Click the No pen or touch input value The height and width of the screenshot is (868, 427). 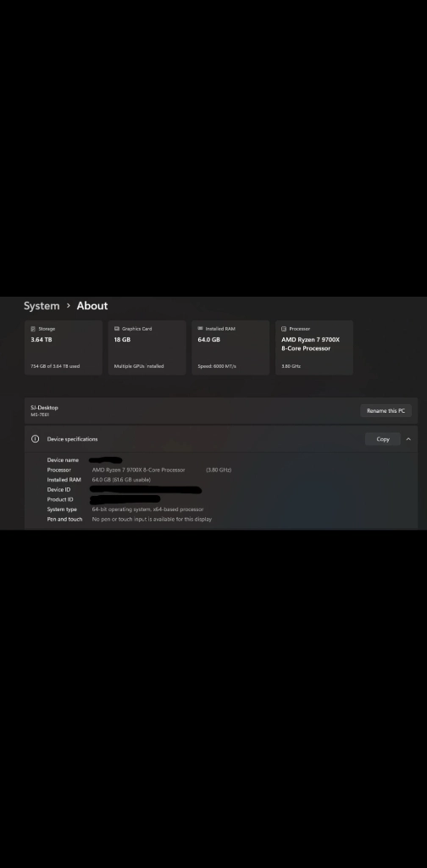152,520
